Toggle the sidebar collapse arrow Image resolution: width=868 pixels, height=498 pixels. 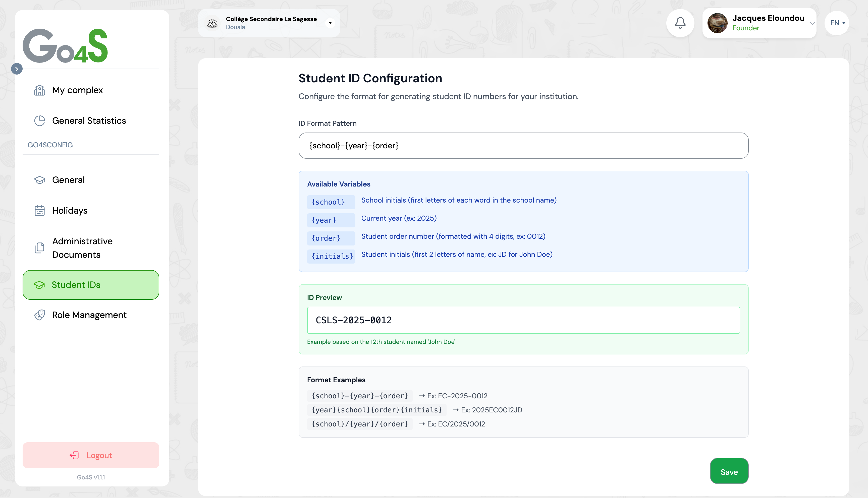coord(17,69)
